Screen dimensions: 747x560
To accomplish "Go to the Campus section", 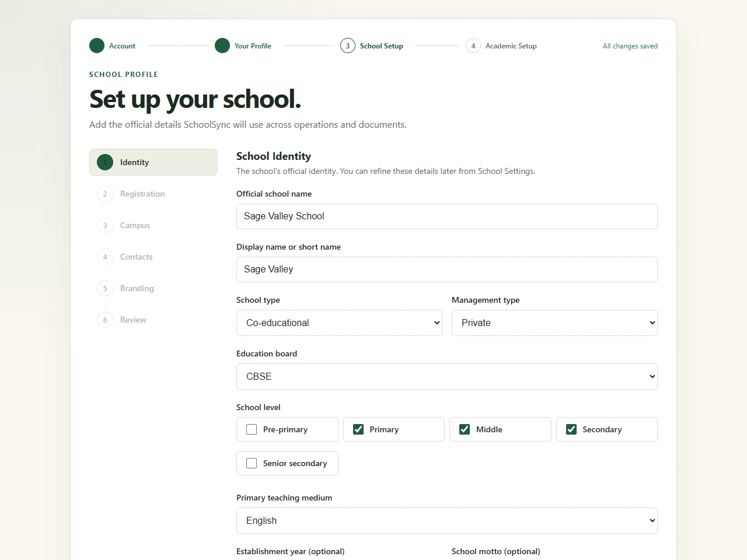I will [153, 225].
